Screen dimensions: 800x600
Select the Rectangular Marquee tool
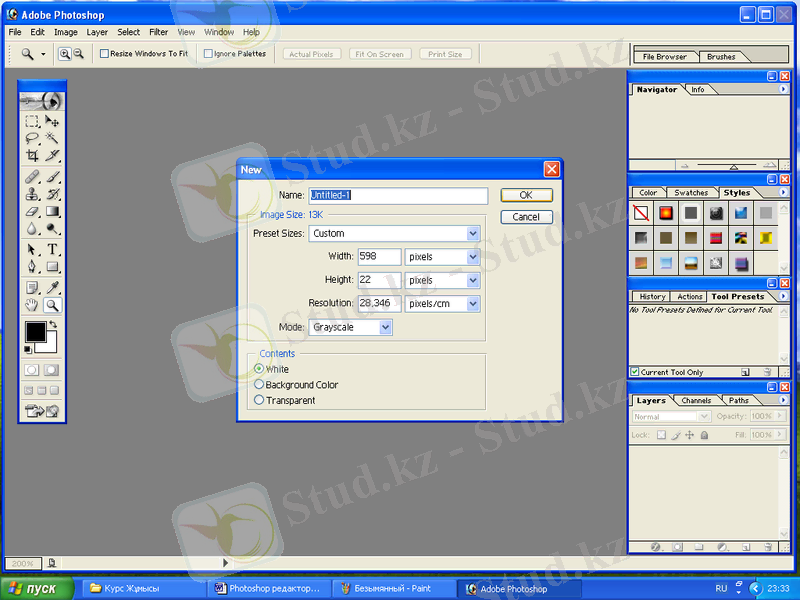[x=32, y=121]
